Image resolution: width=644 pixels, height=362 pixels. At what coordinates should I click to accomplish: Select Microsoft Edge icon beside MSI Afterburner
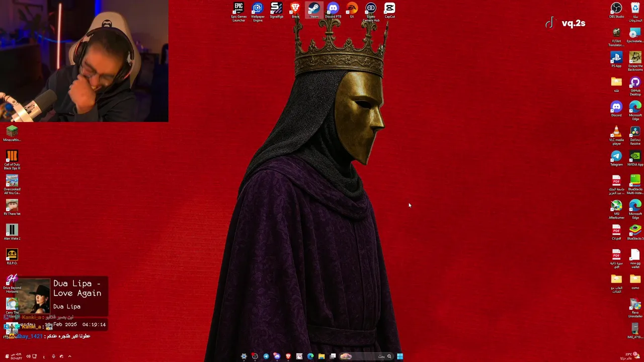(635, 209)
